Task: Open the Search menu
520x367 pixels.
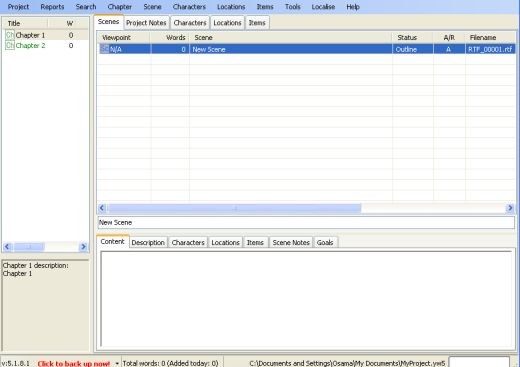Action: [86, 7]
